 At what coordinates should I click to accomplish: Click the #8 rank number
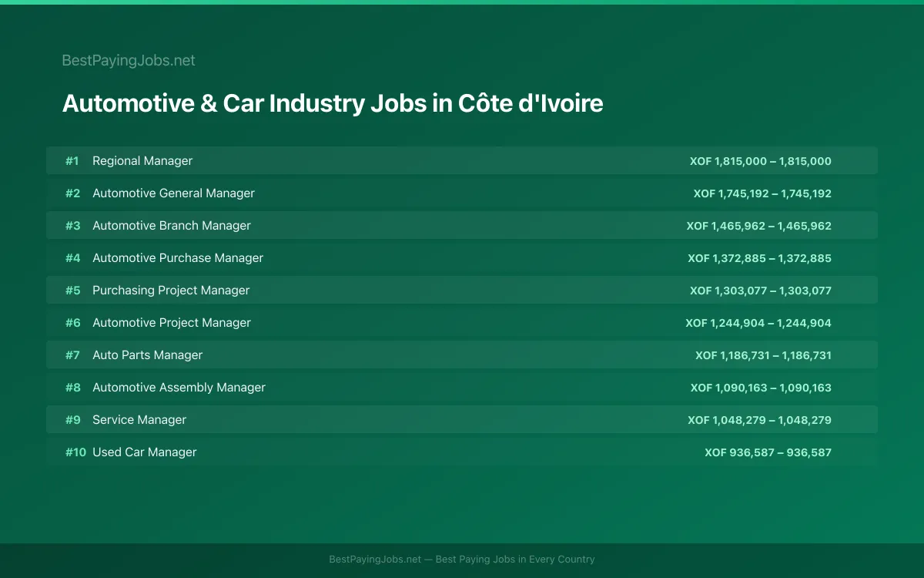(x=72, y=388)
